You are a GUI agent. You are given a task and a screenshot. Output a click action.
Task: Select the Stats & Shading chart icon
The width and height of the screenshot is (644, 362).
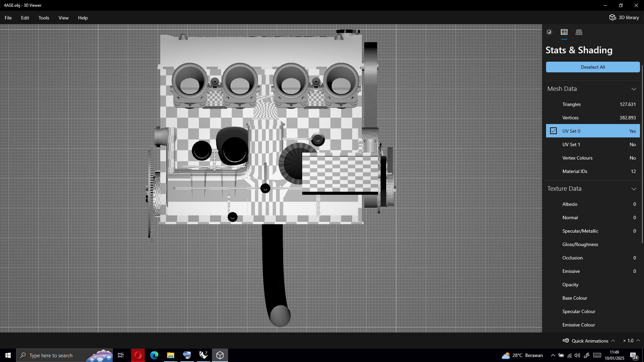tap(564, 32)
